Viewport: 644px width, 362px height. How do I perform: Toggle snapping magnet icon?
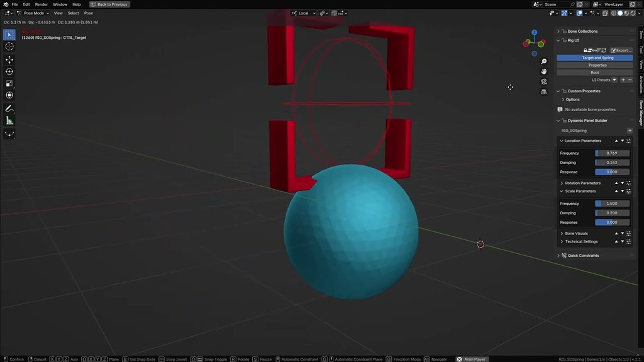[x=335, y=13]
